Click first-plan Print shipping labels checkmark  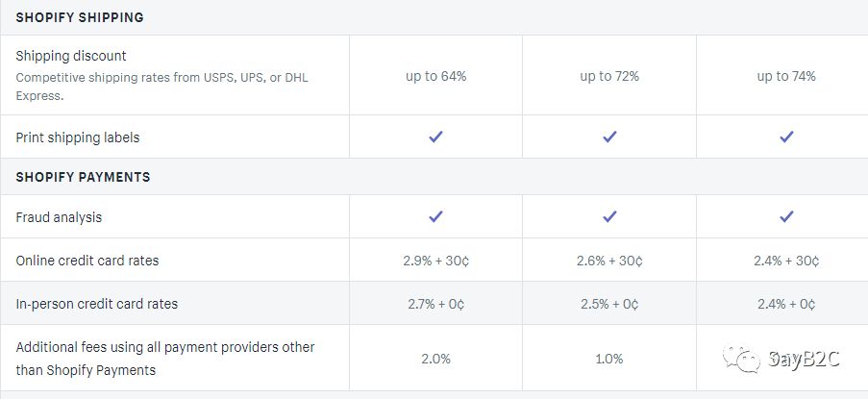pos(435,137)
